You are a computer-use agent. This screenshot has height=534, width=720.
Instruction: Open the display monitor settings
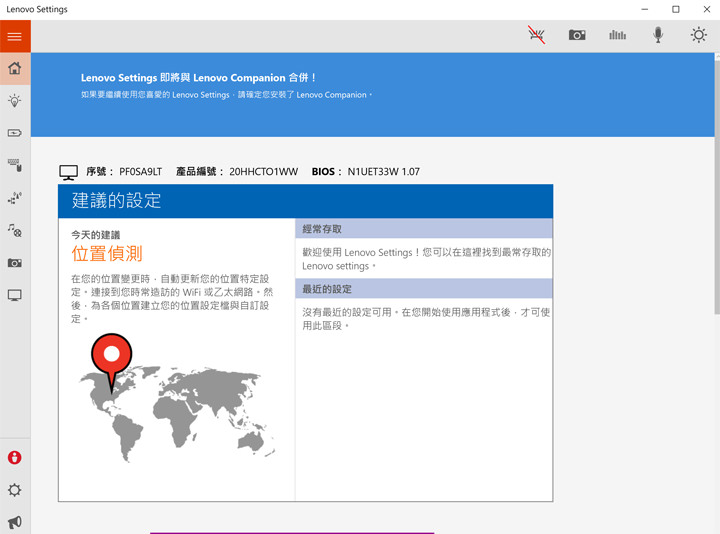tap(15, 295)
